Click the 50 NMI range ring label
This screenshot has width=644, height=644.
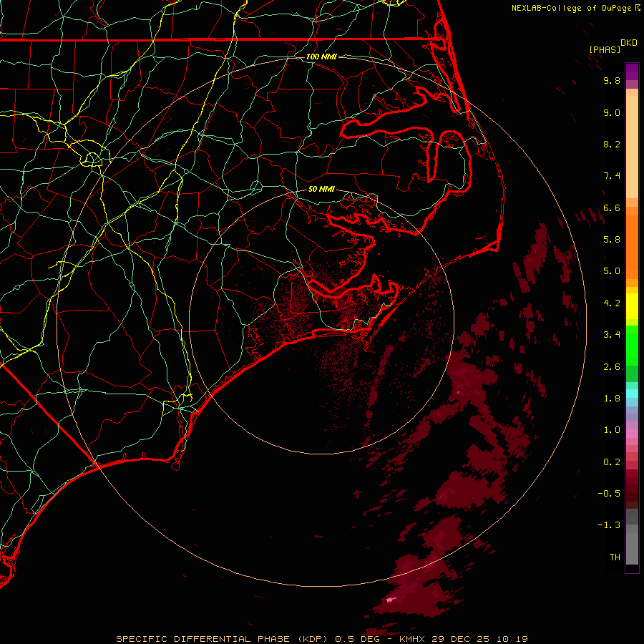321,189
